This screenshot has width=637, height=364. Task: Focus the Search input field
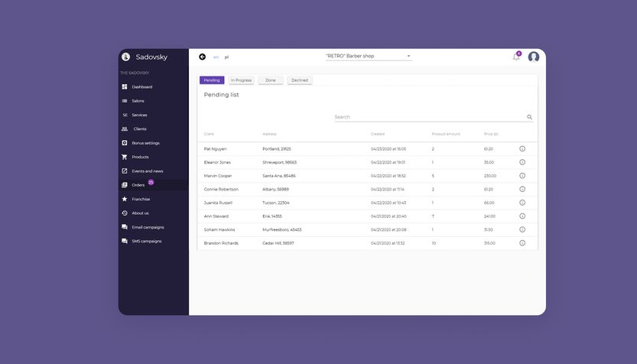coord(428,117)
